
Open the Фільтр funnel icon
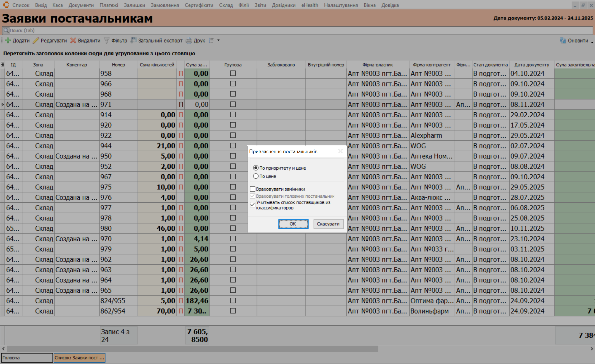point(107,40)
